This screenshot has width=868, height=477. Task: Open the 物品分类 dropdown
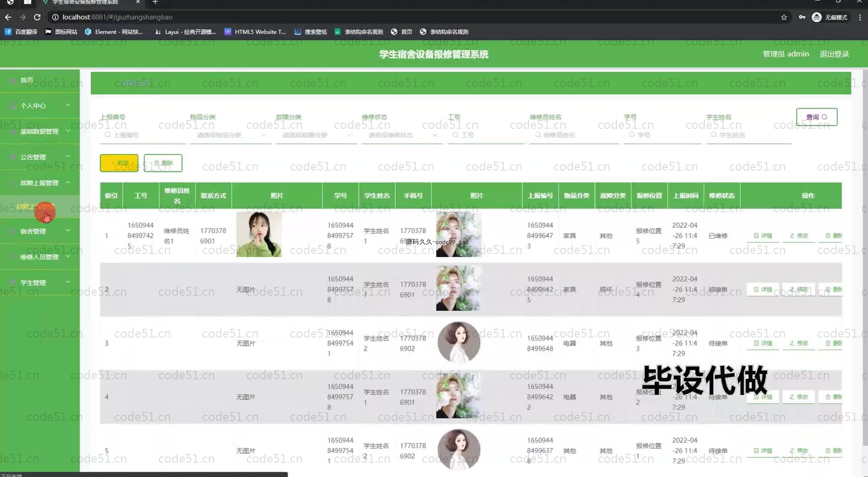pyautogui.click(x=231, y=135)
